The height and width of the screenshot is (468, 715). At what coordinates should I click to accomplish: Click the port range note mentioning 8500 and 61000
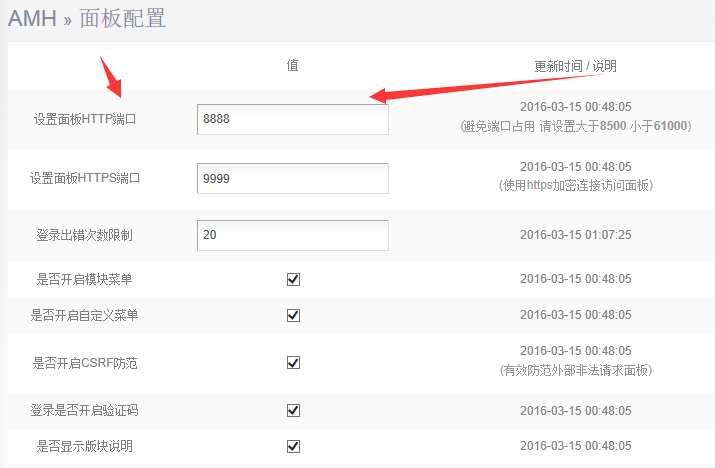[575, 126]
